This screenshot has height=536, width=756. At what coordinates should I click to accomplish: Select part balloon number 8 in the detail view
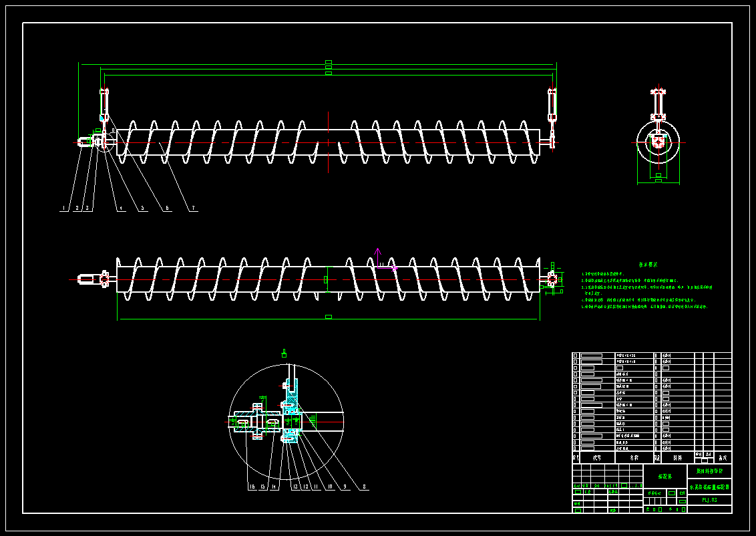[x=364, y=487]
